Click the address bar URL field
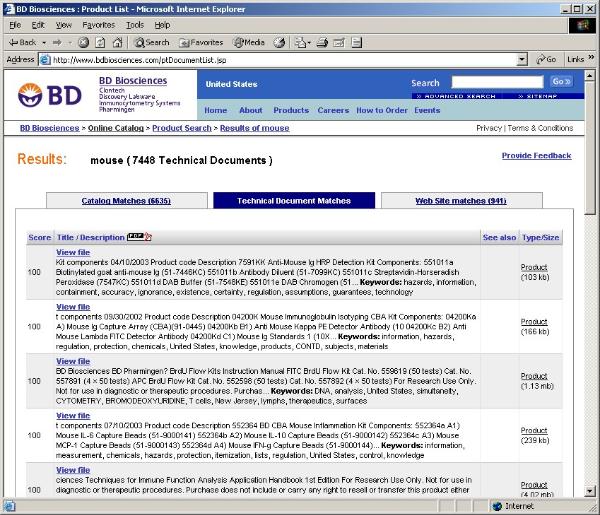This screenshot has height=515, width=600. coord(283,60)
